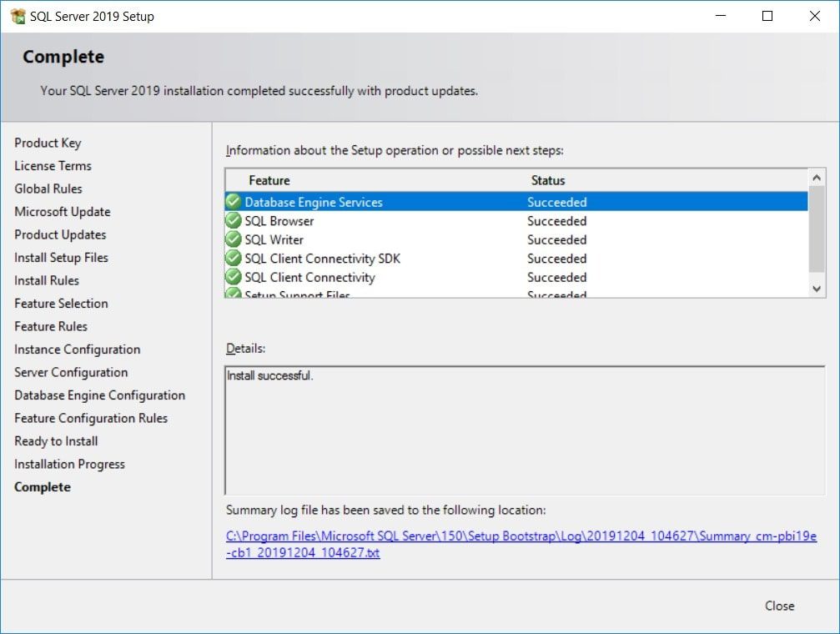Viewport: 840px width, 634px height.
Task: Click the success icon beside Database Engine Services
Action: click(x=233, y=202)
